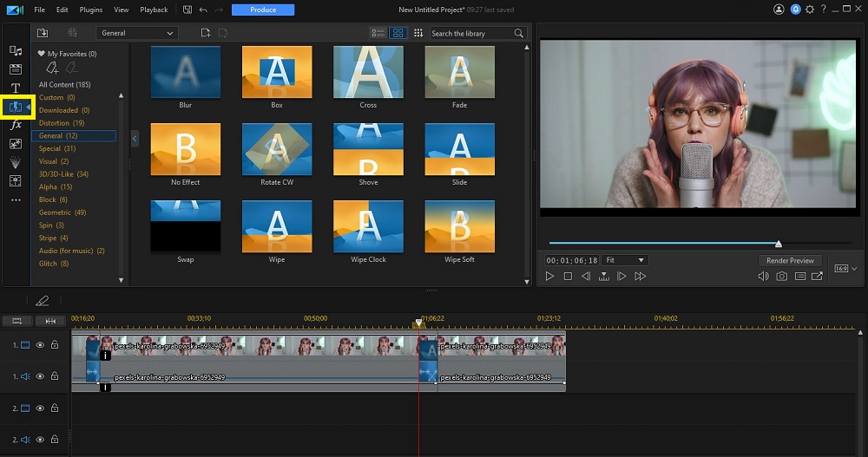Click the save project disk icon
This screenshot has height=457, width=868.
click(188, 10)
